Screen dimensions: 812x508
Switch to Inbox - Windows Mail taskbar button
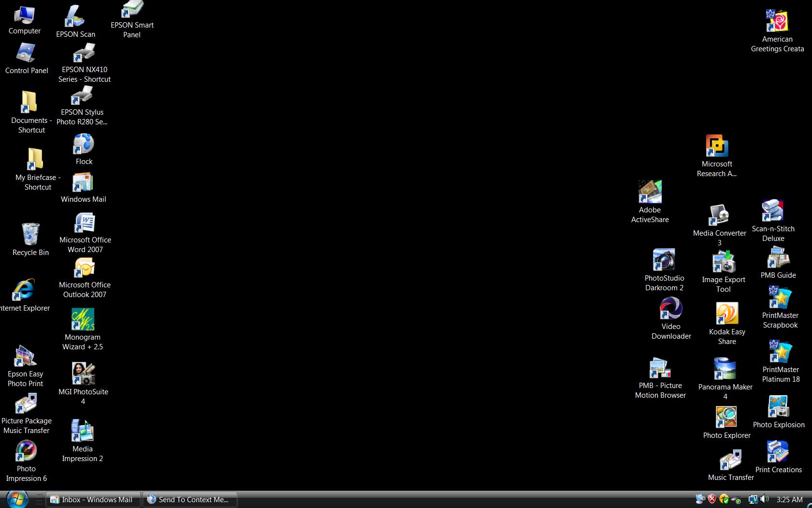pos(93,500)
